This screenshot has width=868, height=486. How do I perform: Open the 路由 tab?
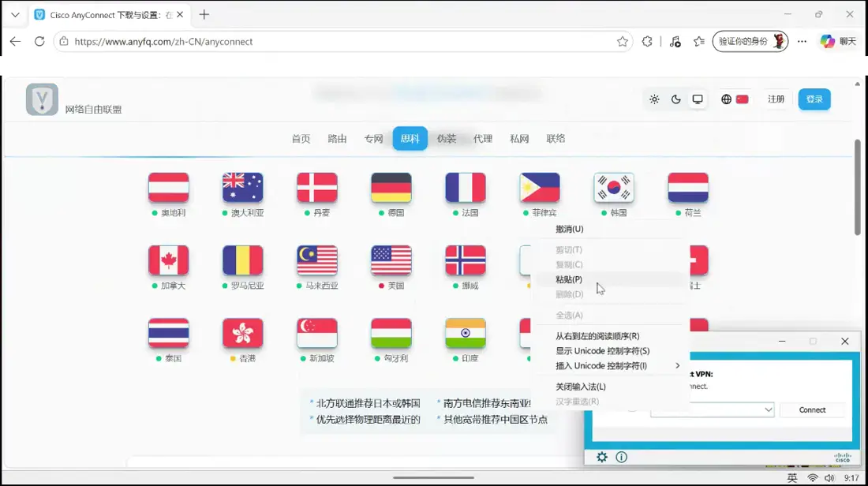click(337, 139)
